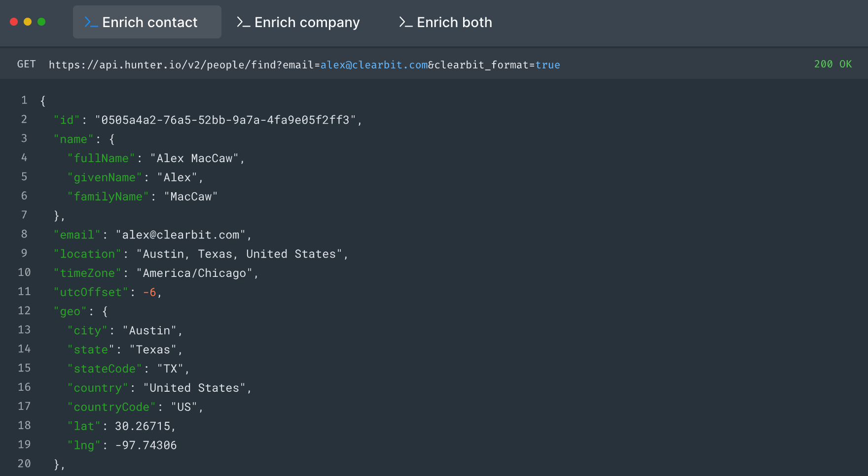Click the terminal prompt icon on Enrich both tab
Screen dimensions: 868x476
405,22
